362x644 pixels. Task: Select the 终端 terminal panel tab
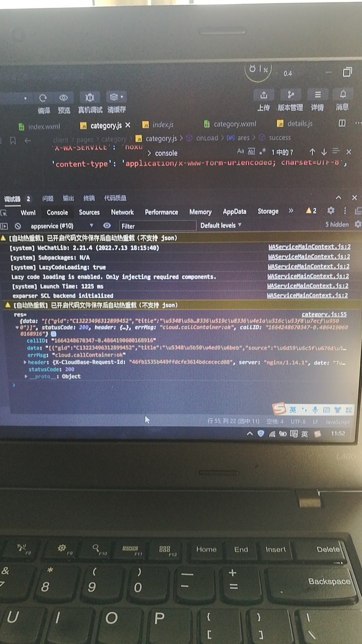pos(89,198)
